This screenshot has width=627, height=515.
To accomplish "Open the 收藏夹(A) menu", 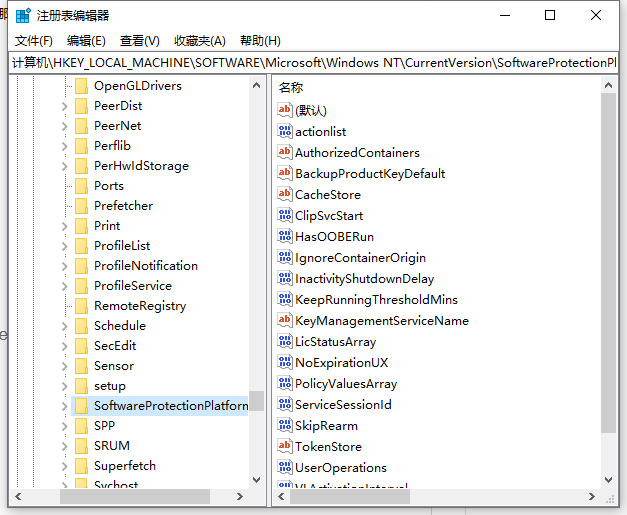I will 200,40.
